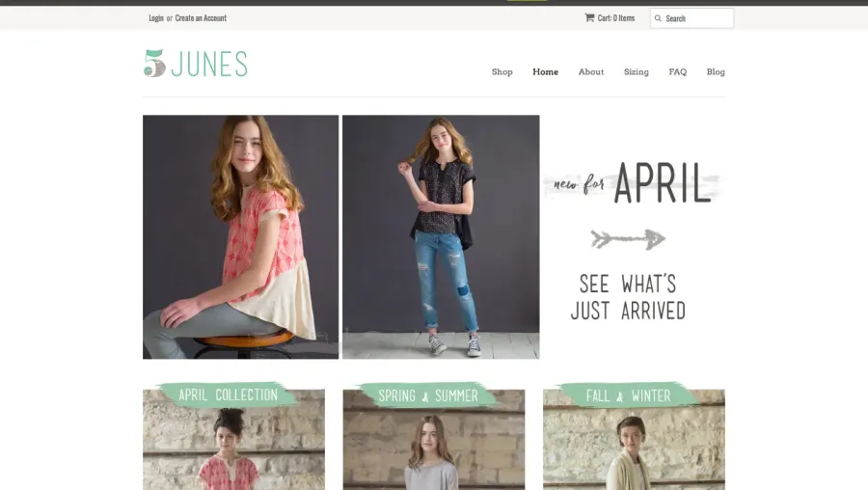Click the New for April banner text
Screen dimensions: 868x490
[632, 184]
